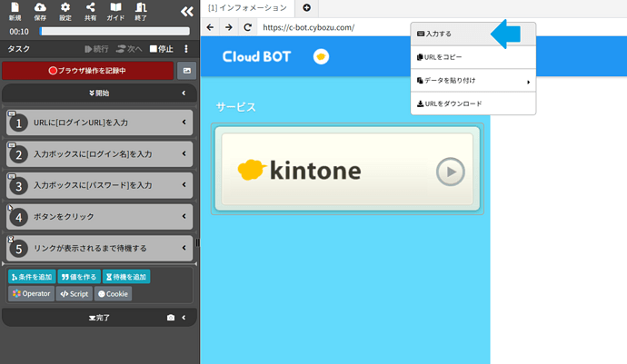Click the round yellow cloud icon in header
Screen dimensions: 627x364
[x=321, y=57]
